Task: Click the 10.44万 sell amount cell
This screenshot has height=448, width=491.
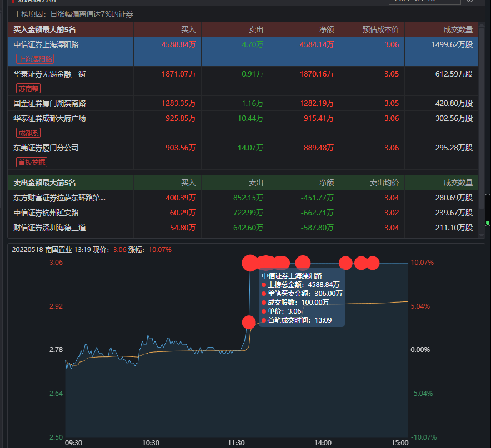Action: [x=250, y=119]
